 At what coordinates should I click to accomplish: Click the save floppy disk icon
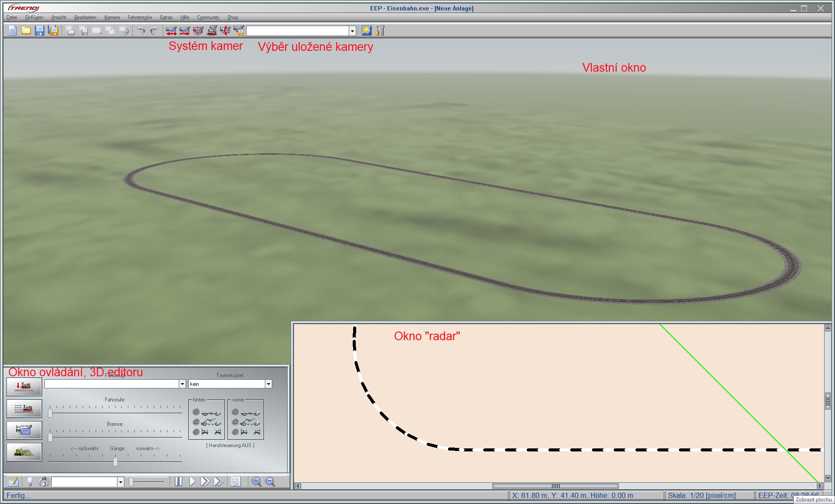40,30
